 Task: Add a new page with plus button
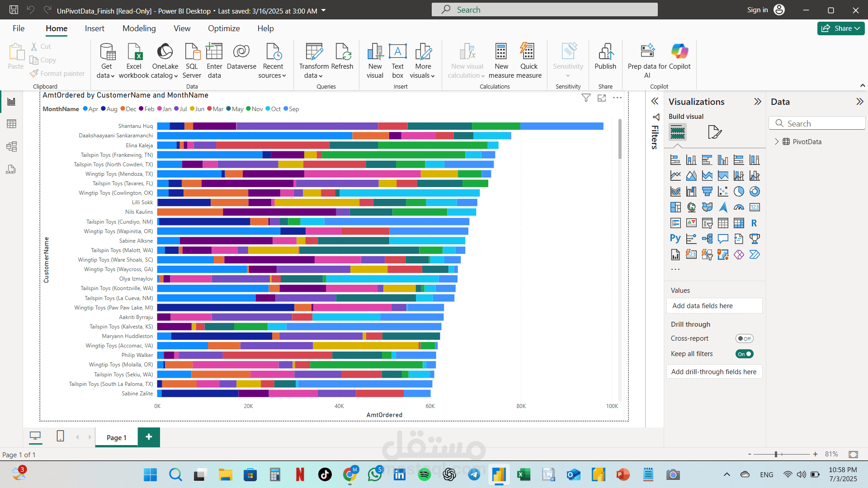click(149, 437)
